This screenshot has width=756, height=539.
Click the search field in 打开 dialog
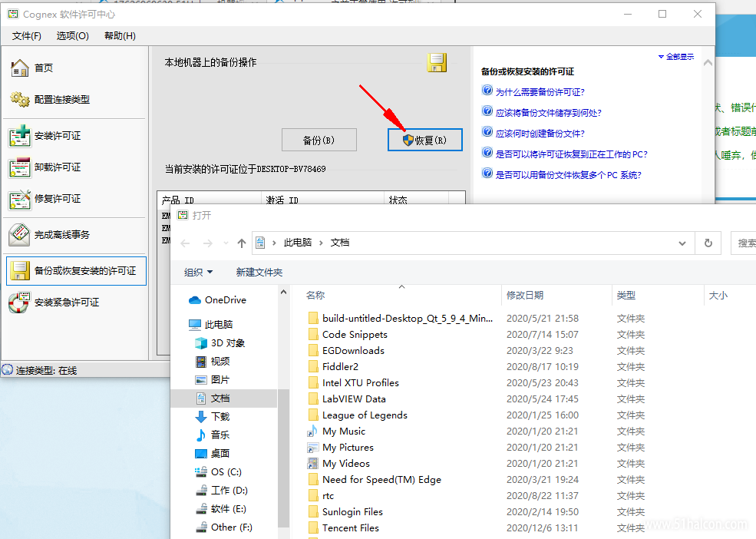(744, 243)
